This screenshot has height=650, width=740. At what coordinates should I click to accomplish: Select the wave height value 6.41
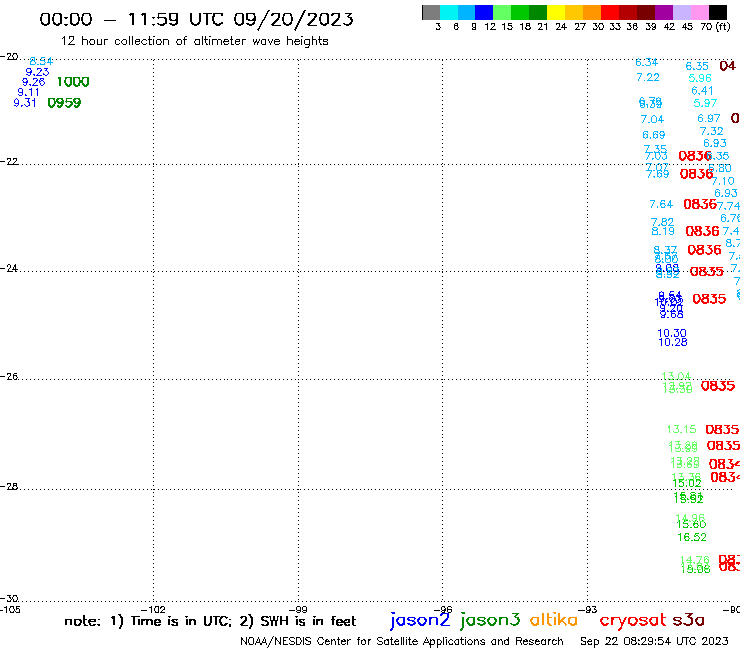[702, 91]
